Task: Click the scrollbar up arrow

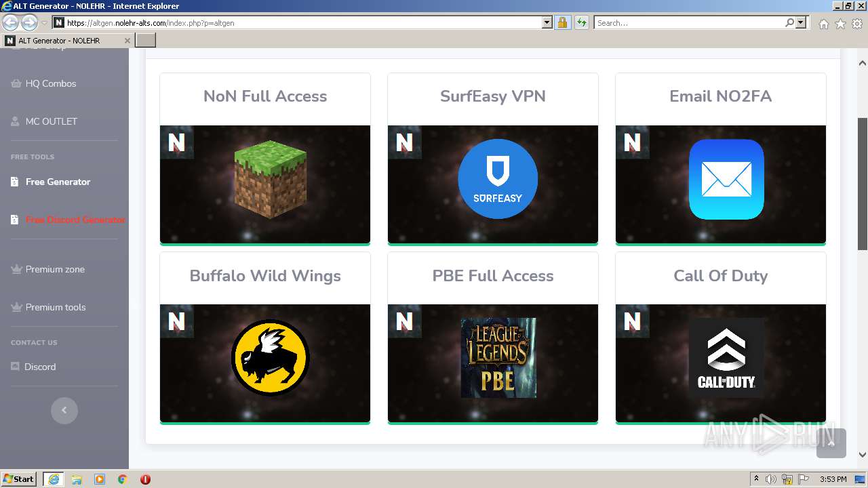Action: [x=863, y=63]
